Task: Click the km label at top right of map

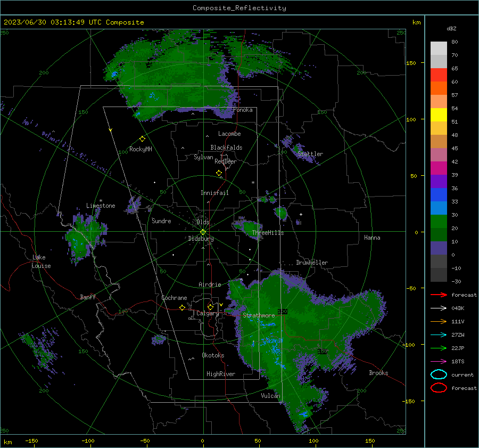Action: click(416, 22)
